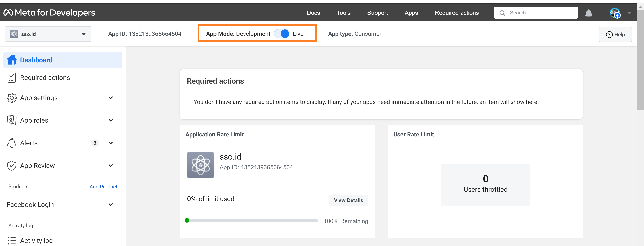Viewport: 644px width, 246px height.
Task: Click the Meta for Developers logo
Action: 49,13
